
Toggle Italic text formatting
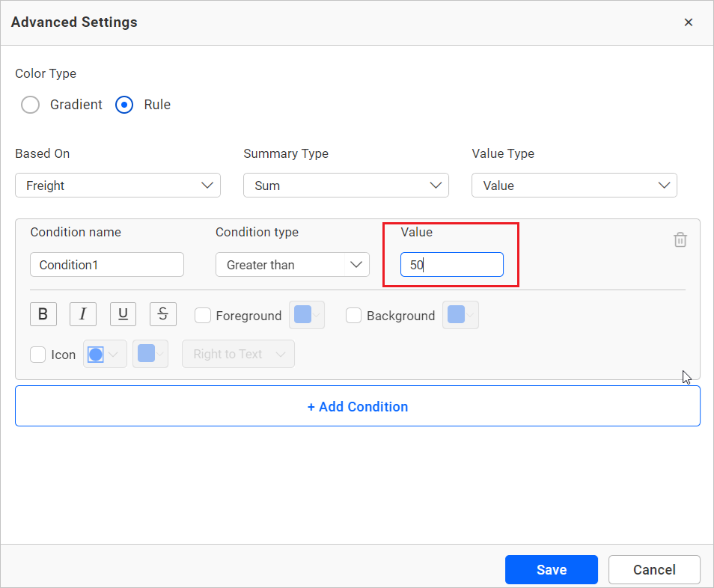(83, 315)
